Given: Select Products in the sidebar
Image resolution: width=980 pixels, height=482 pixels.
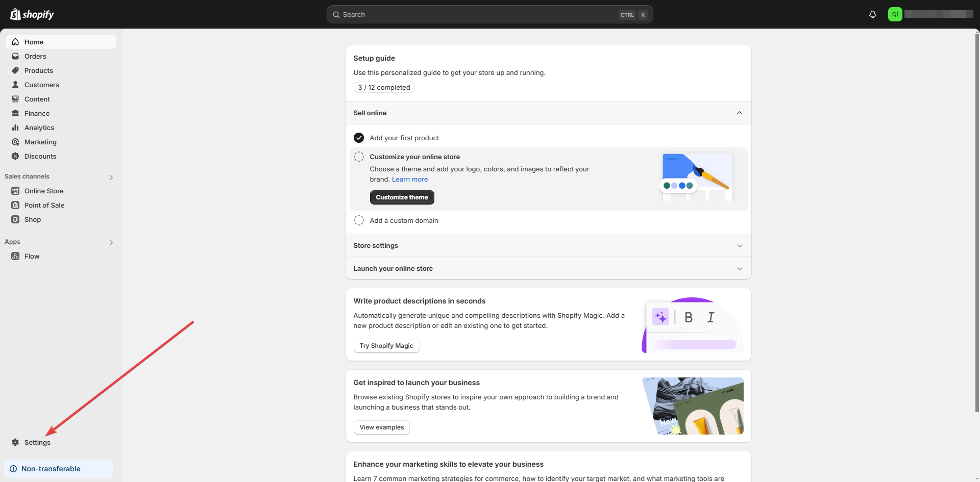Looking at the screenshot, I should (x=39, y=70).
